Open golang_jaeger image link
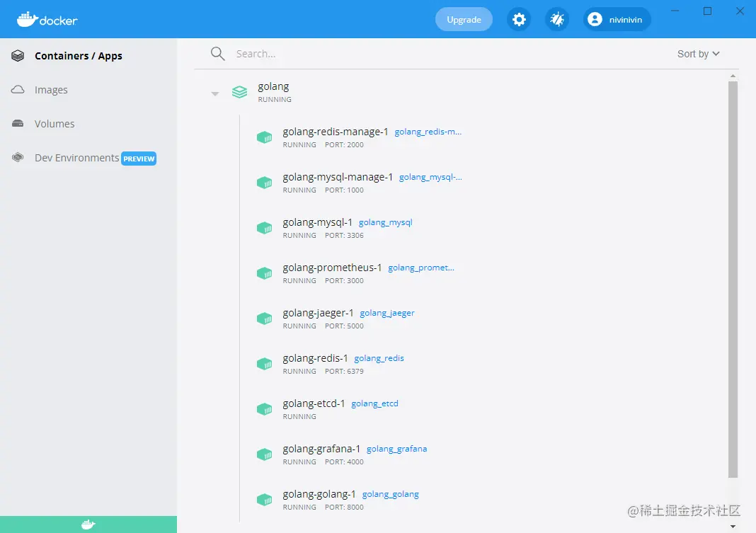This screenshot has height=533, width=756. 387,313
